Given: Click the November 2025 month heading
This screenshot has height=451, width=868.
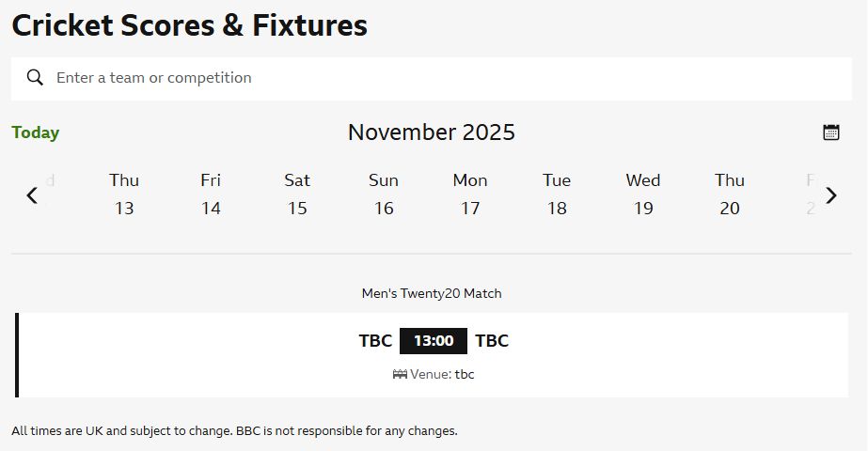Looking at the screenshot, I should point(432,132).
